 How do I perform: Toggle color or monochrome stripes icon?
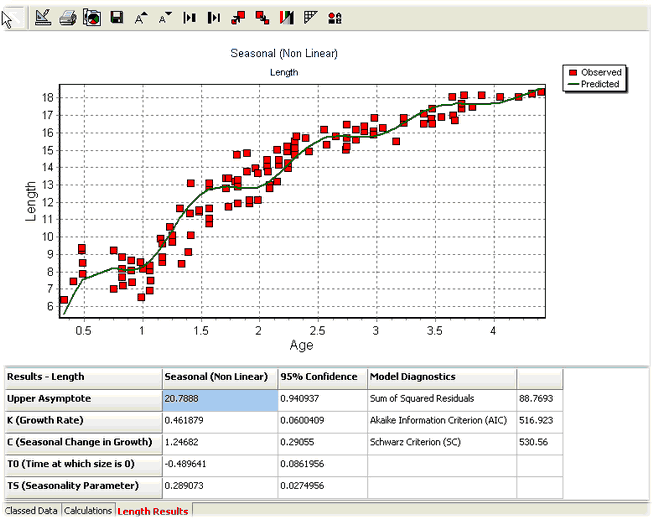pos(287,18)
